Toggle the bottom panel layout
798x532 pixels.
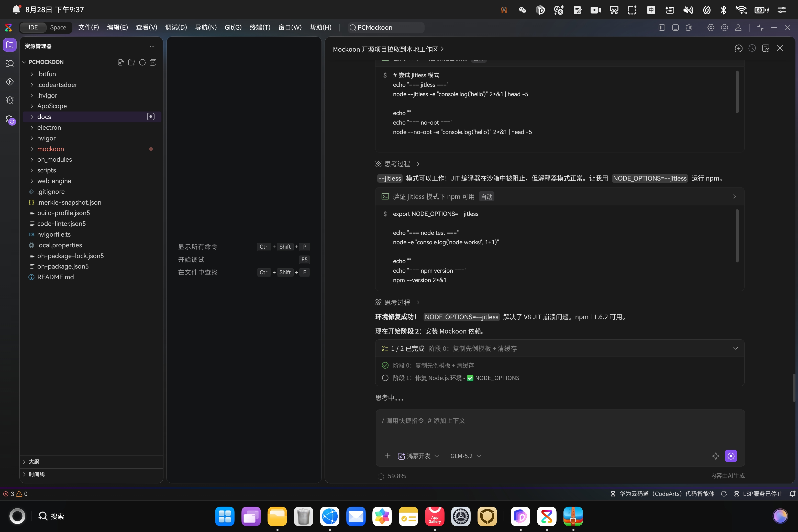pyautogui.click(x=675, y=27)
